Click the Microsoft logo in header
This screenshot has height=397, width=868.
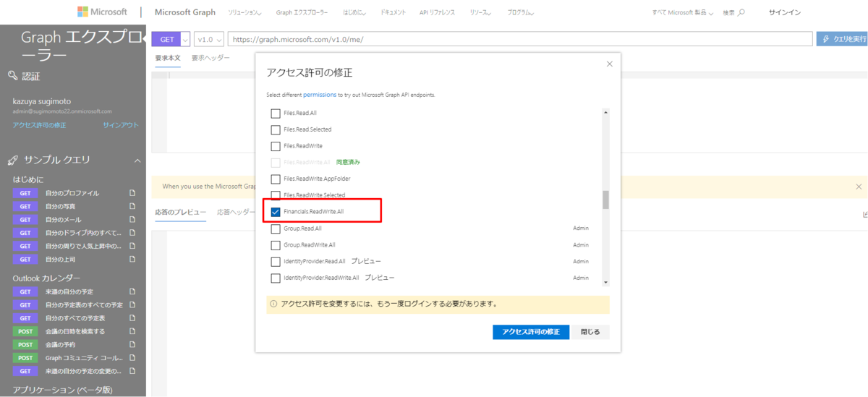point(102,12)
